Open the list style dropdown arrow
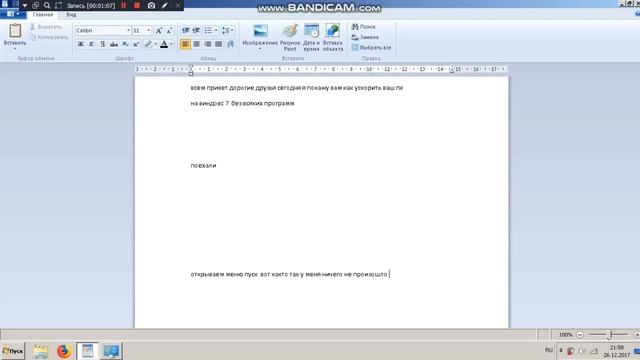 coord(216,31)
